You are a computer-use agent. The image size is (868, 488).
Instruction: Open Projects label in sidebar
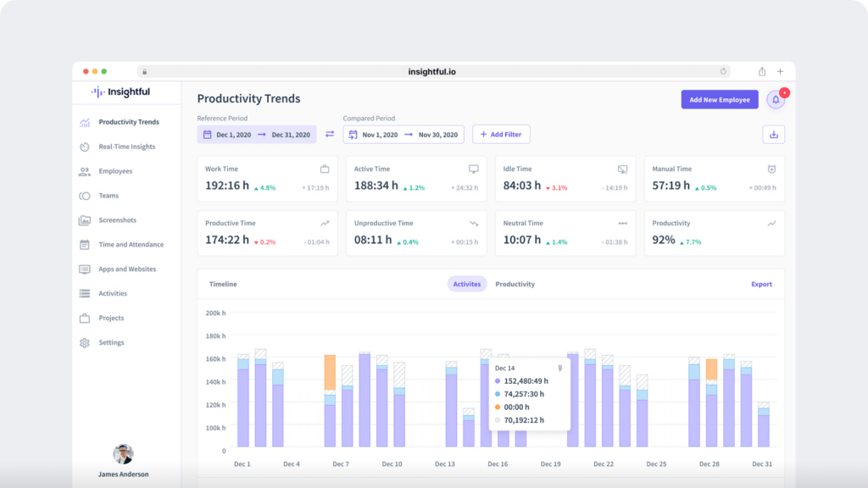111,318
